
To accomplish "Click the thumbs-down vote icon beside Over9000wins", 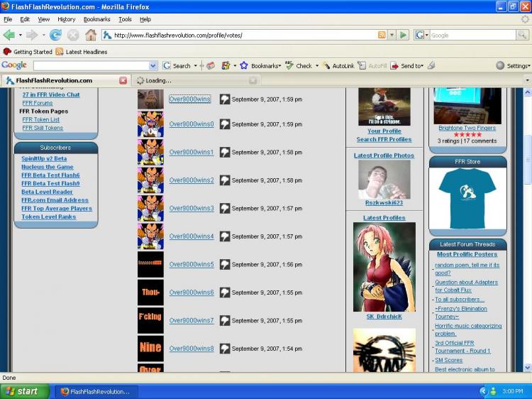I will pyautogui.click(x=225, y=99).
